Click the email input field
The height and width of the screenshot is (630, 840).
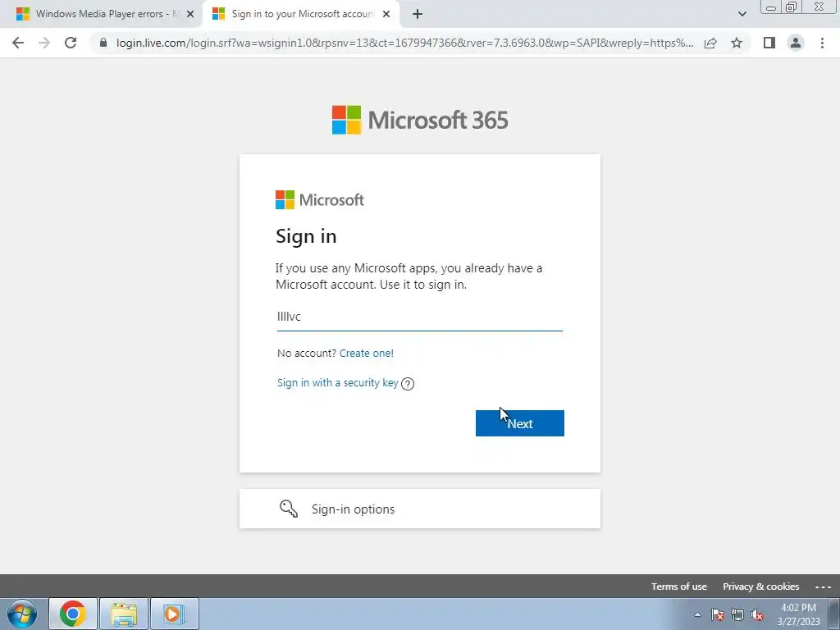click(x=419, y=317)
